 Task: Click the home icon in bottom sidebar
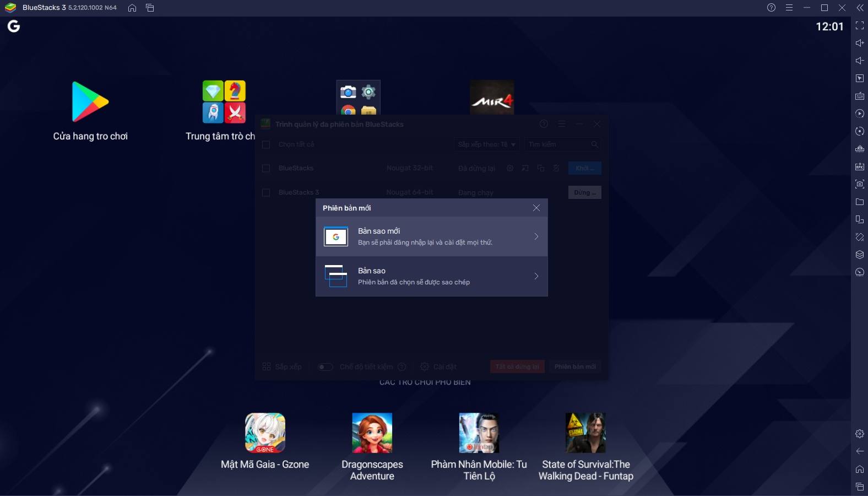859,469
